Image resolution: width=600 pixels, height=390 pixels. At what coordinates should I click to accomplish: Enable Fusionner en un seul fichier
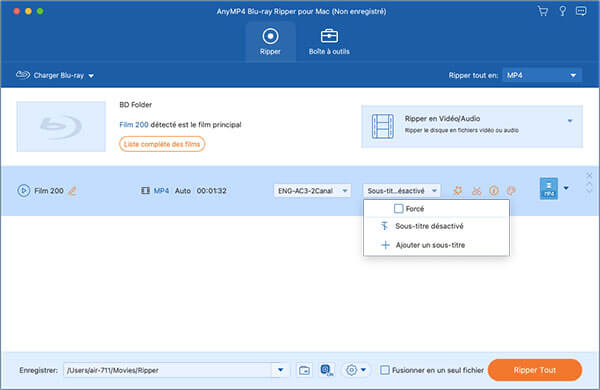385,370
